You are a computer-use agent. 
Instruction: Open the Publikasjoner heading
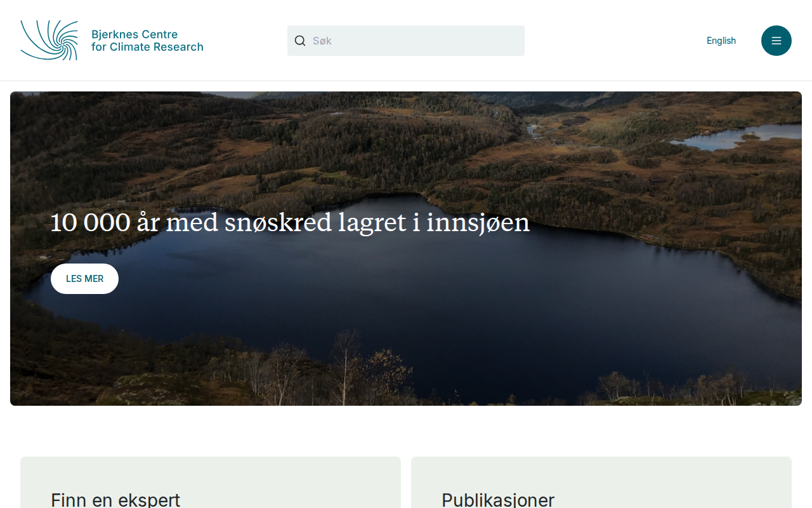pyautogui.click(x=498, y=500)
